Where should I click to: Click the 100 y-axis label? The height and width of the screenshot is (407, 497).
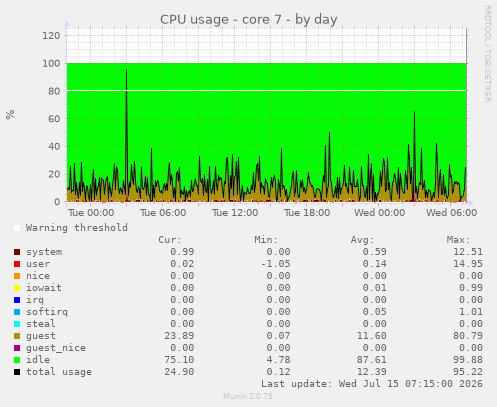[x=51, y=63]
